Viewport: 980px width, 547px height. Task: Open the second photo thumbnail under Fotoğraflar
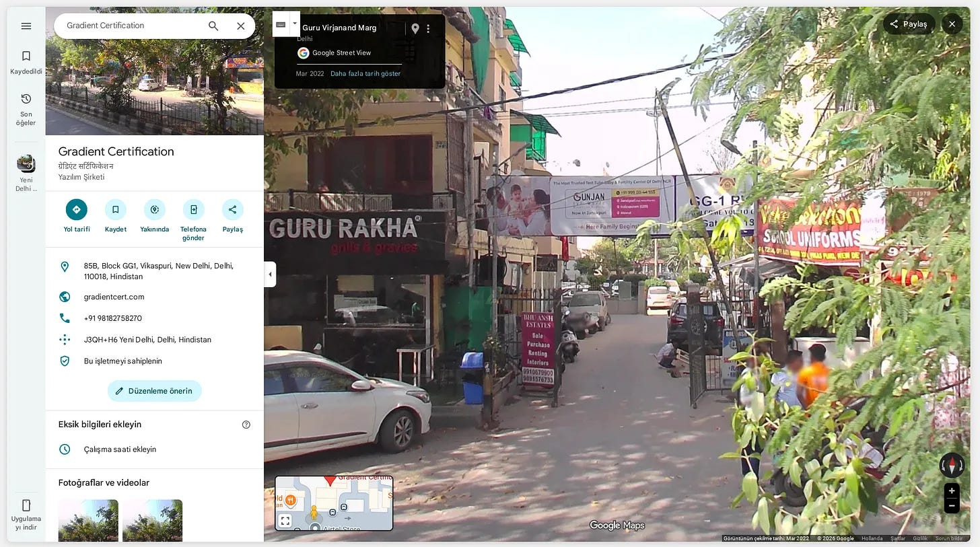[152, 521]
